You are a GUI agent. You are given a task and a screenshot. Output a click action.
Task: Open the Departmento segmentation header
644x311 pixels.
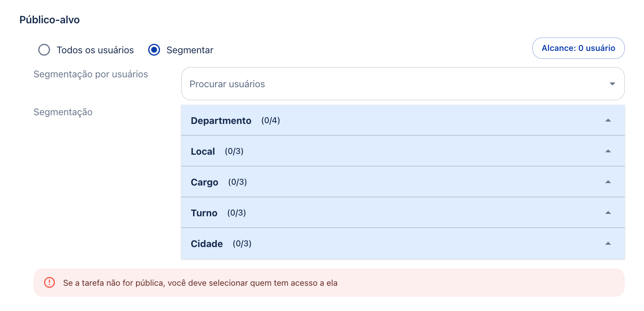point(403,120)
